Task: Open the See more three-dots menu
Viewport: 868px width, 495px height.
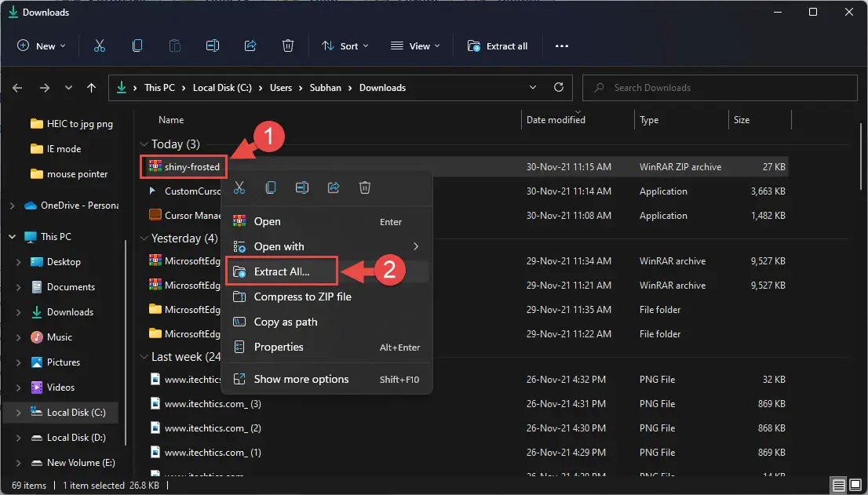Action: click(x=562, y=46)
